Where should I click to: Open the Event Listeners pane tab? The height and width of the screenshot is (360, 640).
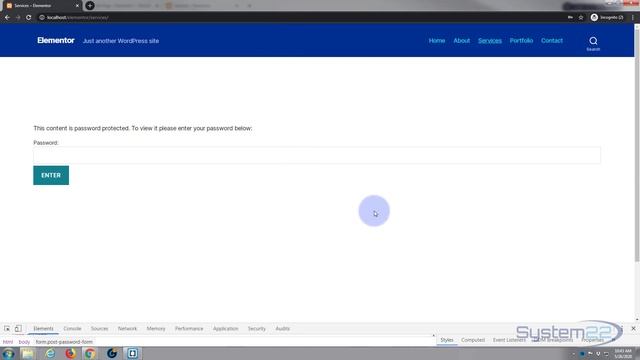coord(509,340)
